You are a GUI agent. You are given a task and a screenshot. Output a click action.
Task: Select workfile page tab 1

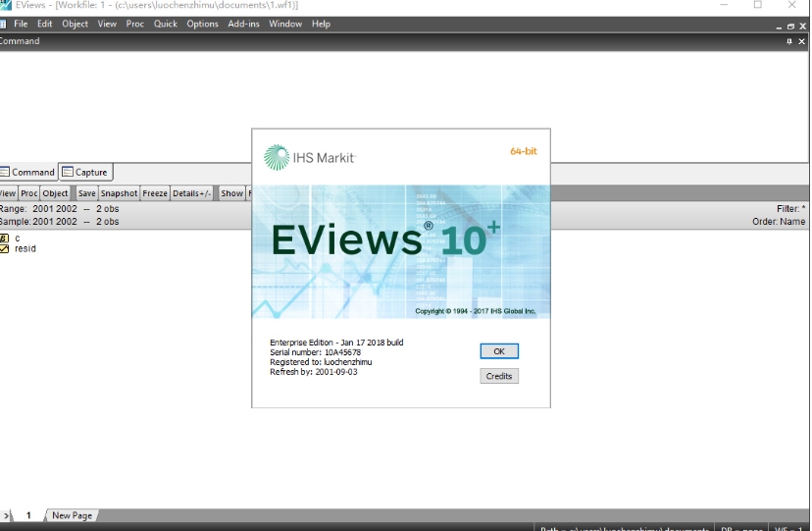coord(28,515)
